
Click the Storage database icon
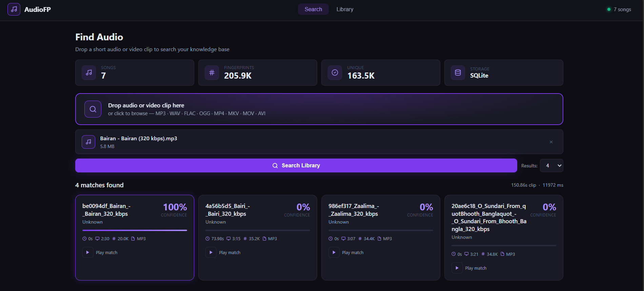458,72
